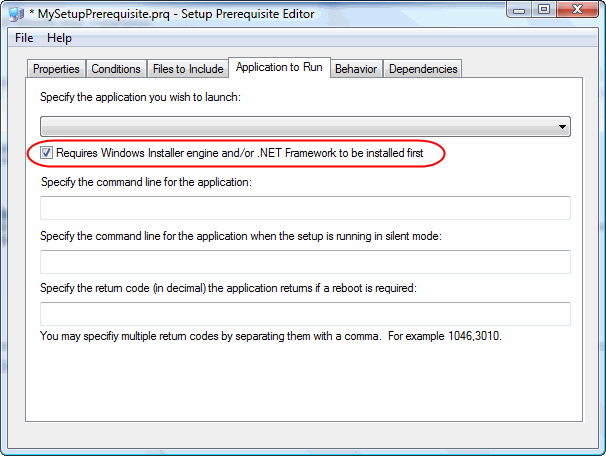606x456 pixels.
Task: Uncheck the Requires Windows Installer engine checkbox
Action: (x=47, y=154)
